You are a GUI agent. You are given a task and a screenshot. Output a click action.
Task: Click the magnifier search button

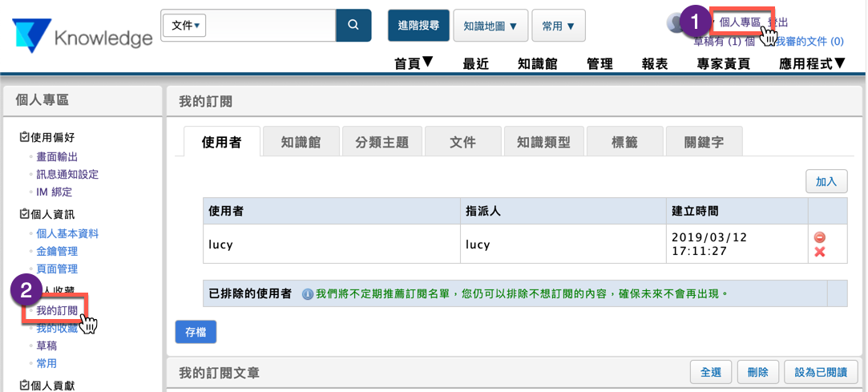[x=353, y=26]
